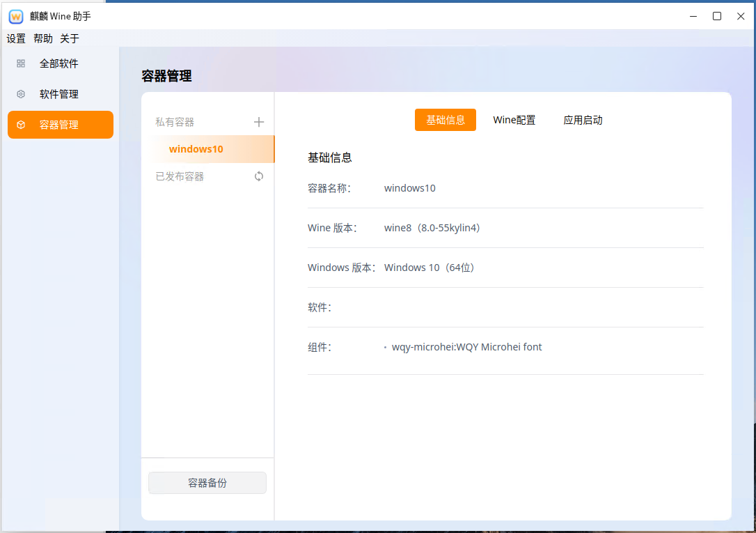Click the 容器备份 button

[207, 483]
